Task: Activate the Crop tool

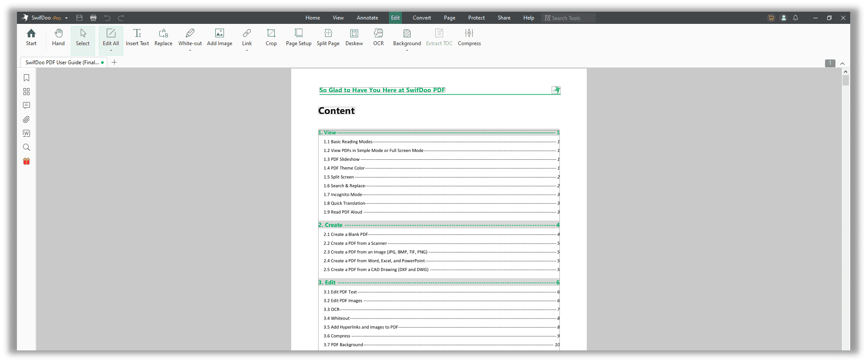Action: pyautogui.click(x=271, y=37)
